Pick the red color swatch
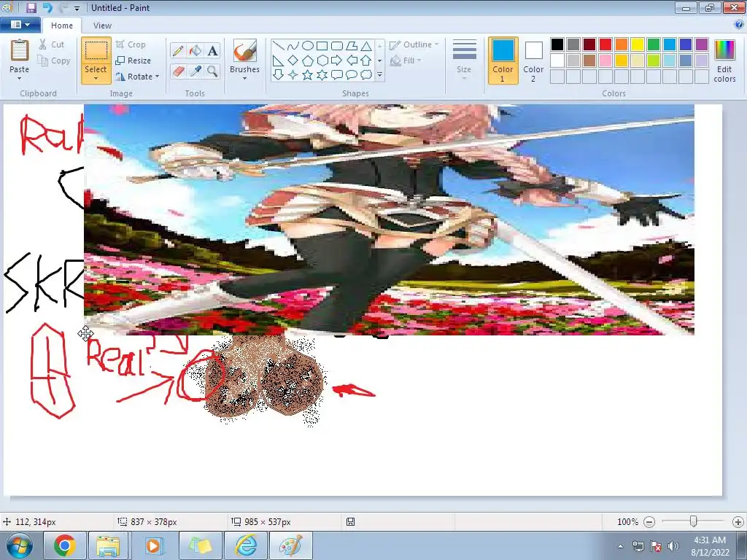Image resolution: width=747 pixels, height=560 pixels. tap(605, 44)
